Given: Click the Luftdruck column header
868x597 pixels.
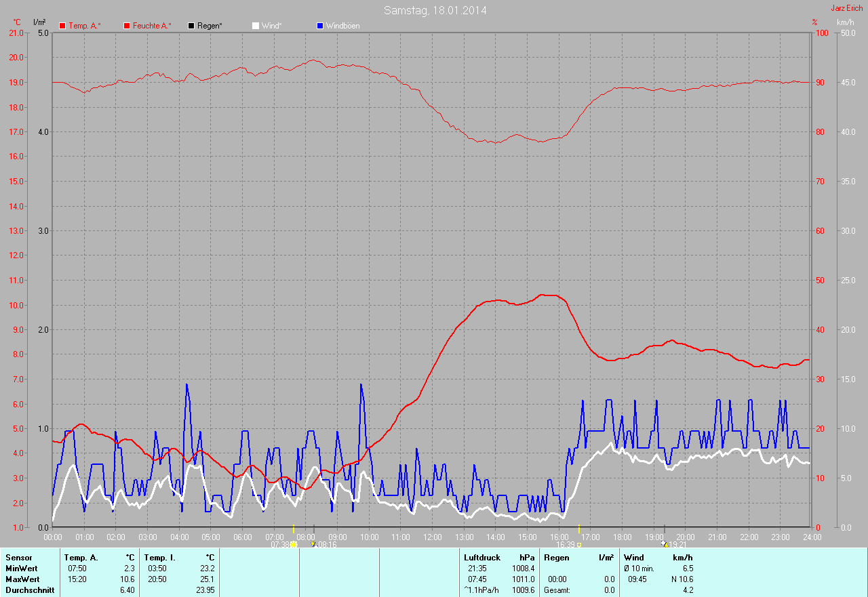Looking at the screenshot, I should point(481,558).
